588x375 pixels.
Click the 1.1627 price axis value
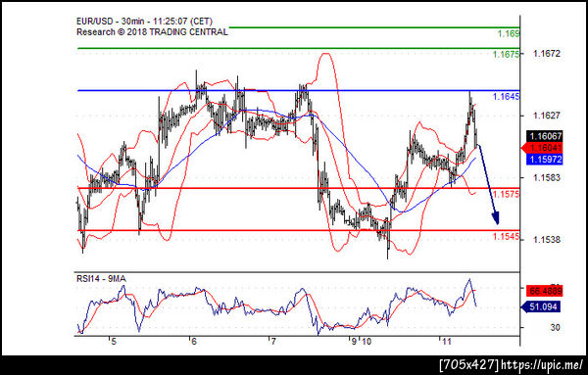[x=547, y=116]
